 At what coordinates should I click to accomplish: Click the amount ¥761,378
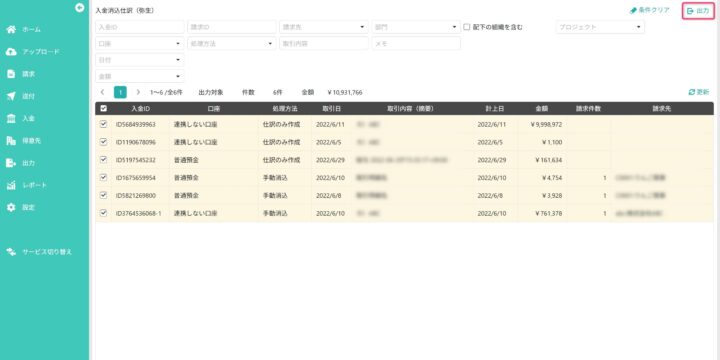click(x=549, y=214)
